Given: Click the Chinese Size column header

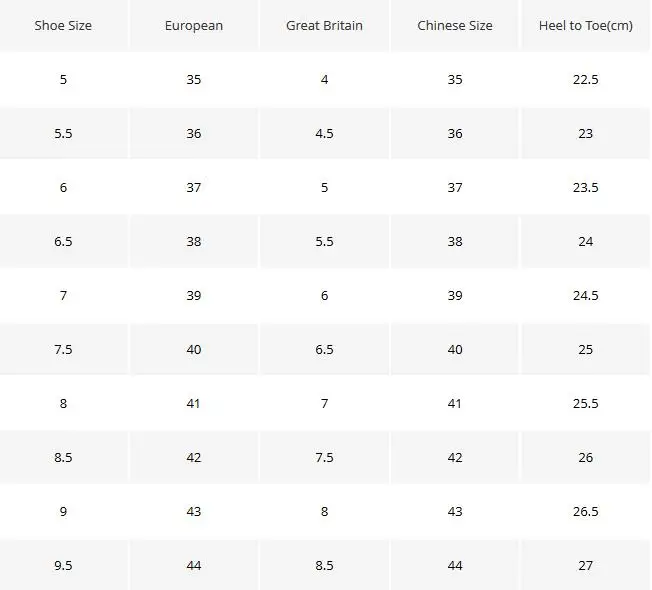Looking at the screenshot, I should (x=455, y=25).
